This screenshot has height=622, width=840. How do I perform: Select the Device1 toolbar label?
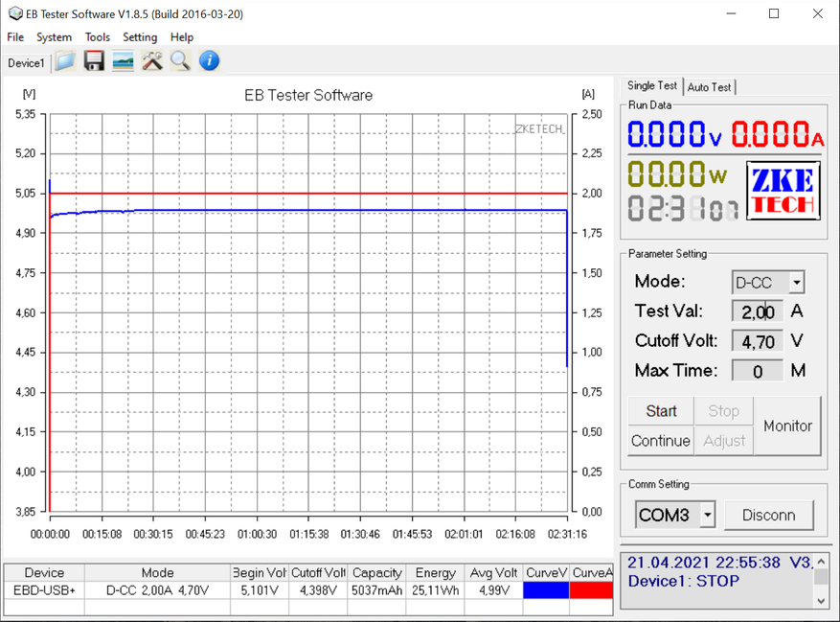click(26, 63)
